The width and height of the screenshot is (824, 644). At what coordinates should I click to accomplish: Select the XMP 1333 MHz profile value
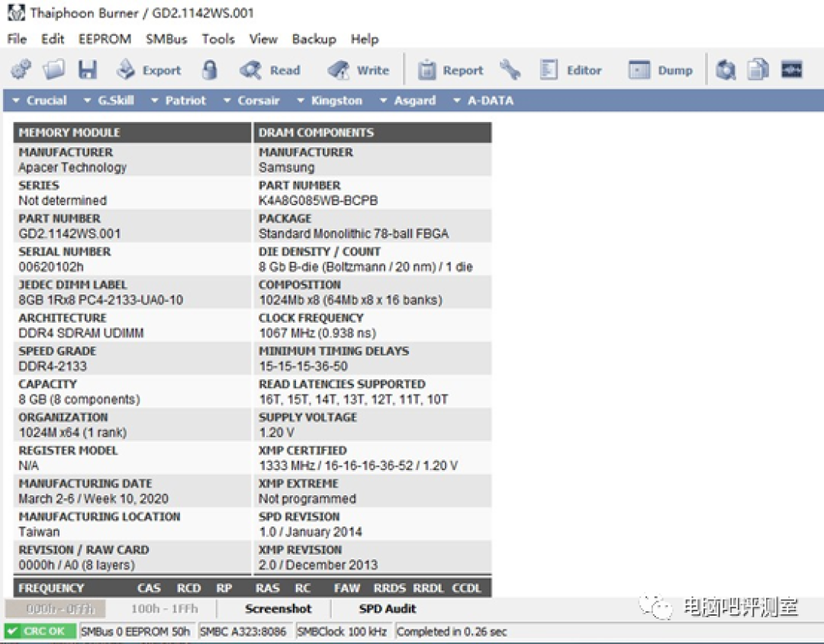coord(359,465)
